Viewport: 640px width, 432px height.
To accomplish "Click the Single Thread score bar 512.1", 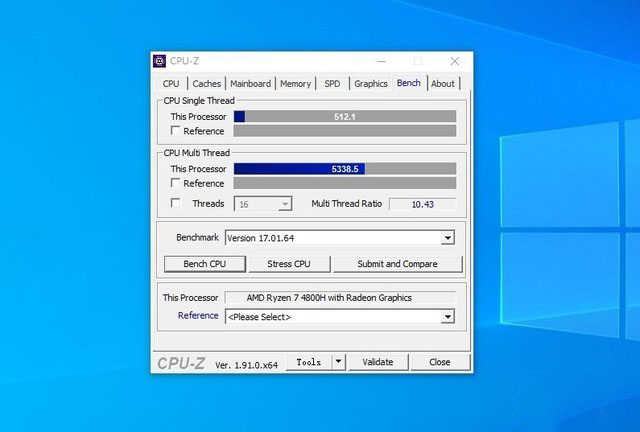I will click(345, 116).
